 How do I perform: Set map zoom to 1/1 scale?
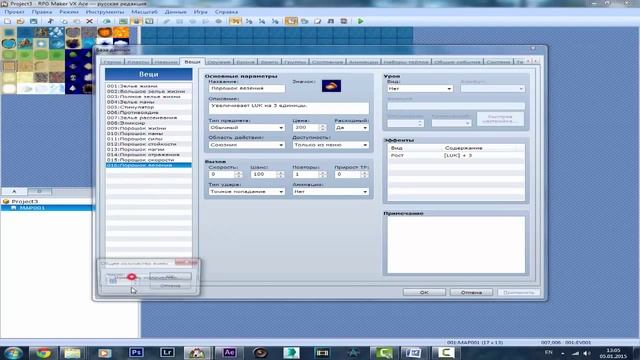(x=235, y=21)
